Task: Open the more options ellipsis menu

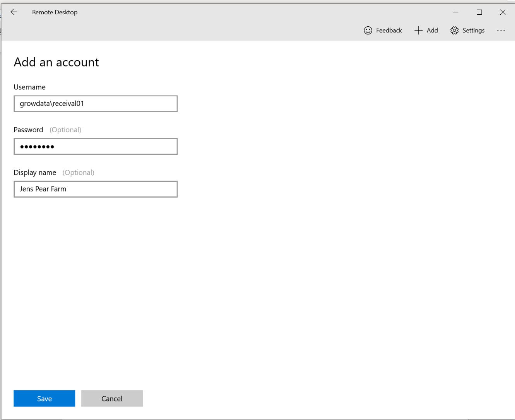Action: point(501,30)
